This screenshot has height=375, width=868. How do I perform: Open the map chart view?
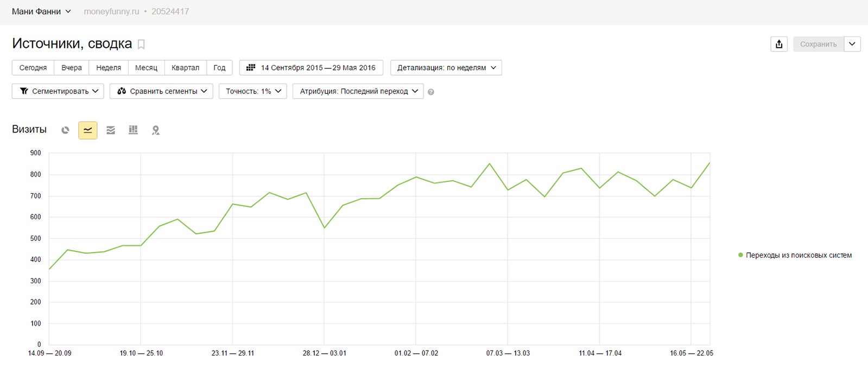pyautogui.click(x=156, y=130)
